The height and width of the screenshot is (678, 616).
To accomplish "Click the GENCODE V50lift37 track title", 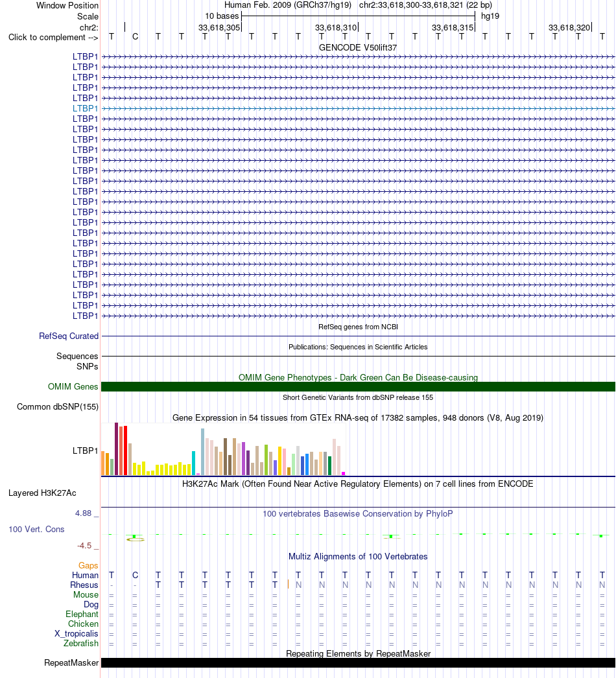I will 358,47.
